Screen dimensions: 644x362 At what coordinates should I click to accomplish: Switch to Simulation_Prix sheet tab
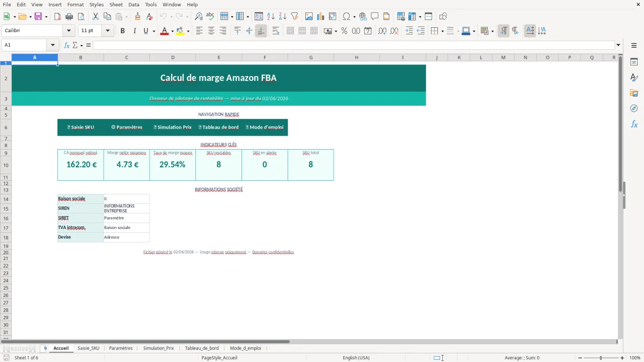158,348
